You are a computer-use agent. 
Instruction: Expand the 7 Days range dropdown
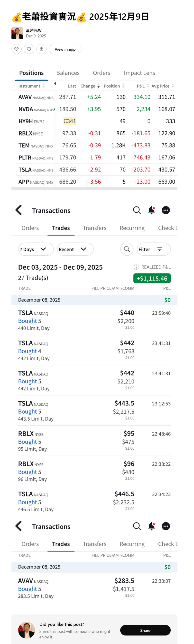pyautogui.click(x=36, y=249)
